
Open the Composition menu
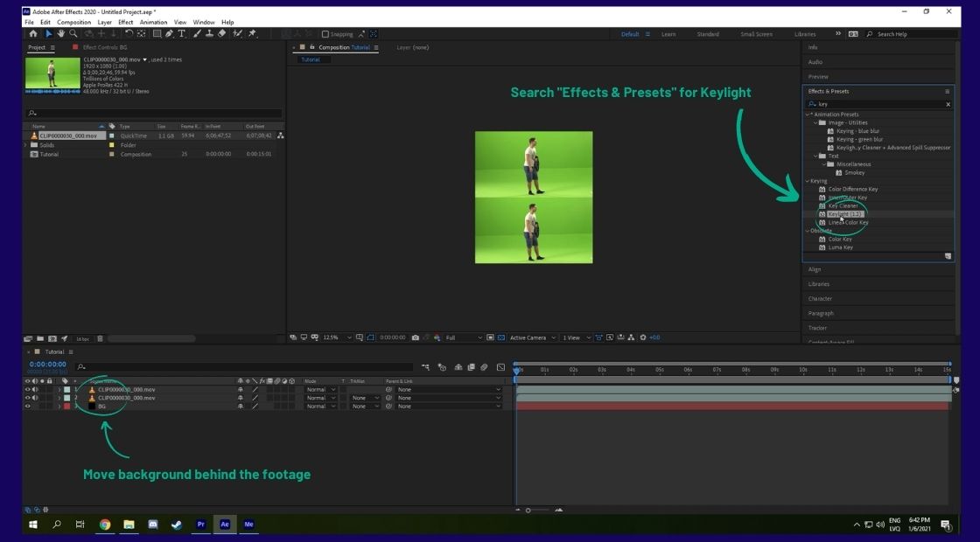coord(74,22)
